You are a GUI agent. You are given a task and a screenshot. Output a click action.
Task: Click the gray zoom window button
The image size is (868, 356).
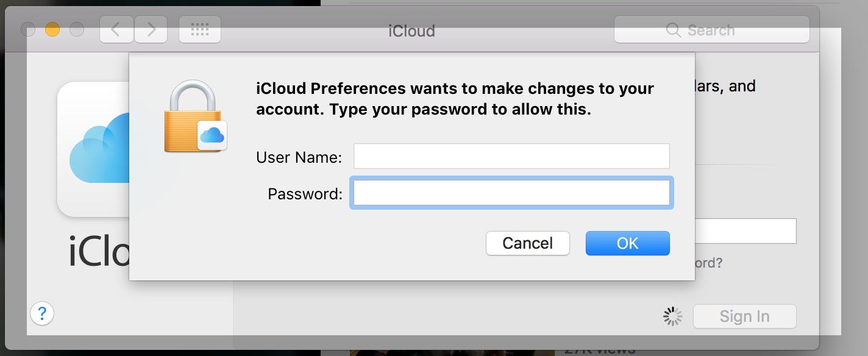[77, 29]
